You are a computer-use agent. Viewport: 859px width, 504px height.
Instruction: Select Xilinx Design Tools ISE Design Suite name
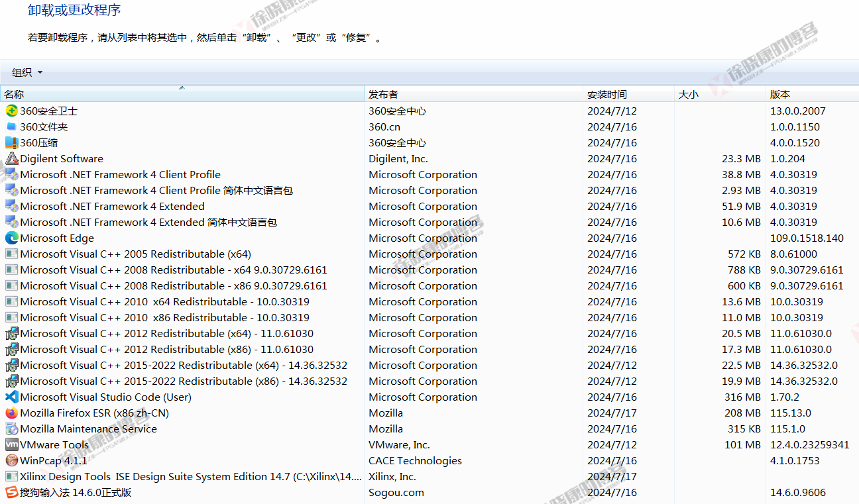191,476
